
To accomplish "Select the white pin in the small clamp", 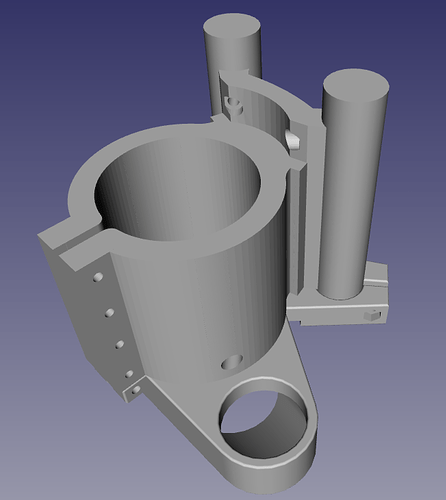I will 293,139.
